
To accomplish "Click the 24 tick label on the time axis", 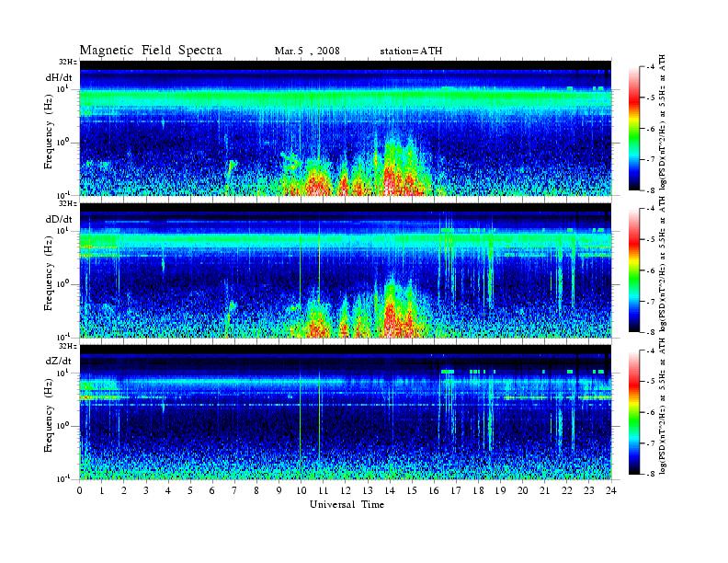I will (x=611, y=491).
